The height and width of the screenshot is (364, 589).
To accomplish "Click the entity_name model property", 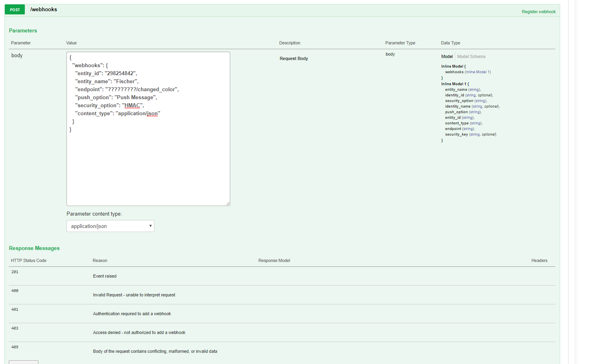I will (456, 90).
